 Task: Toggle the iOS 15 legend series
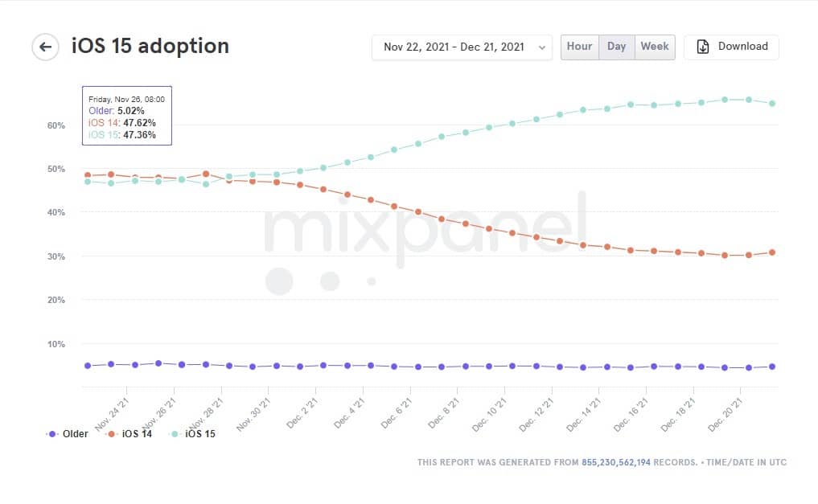[200, 434]
